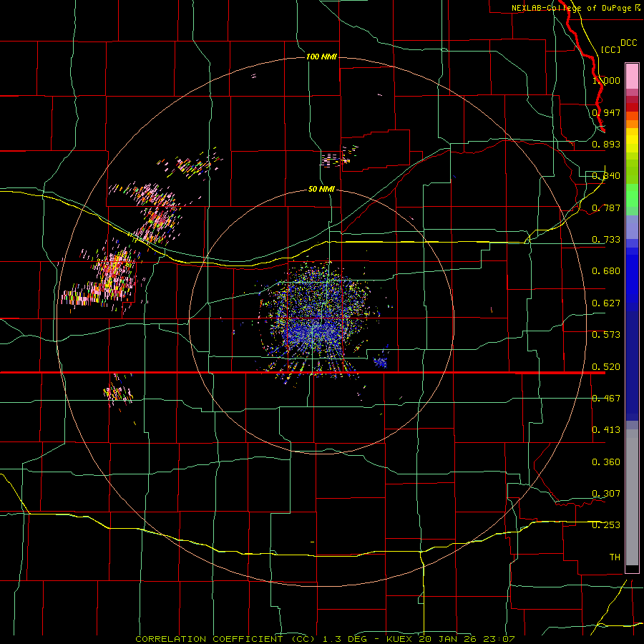Select the 0.787 legend value
The height and width of the screenshot is (644, 644).
pyautogui.click(x=606, y=208)
